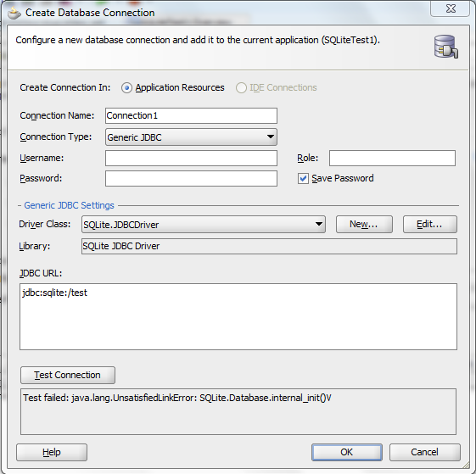Open Help for this dialog
The image size is (476, 474).
52,452
